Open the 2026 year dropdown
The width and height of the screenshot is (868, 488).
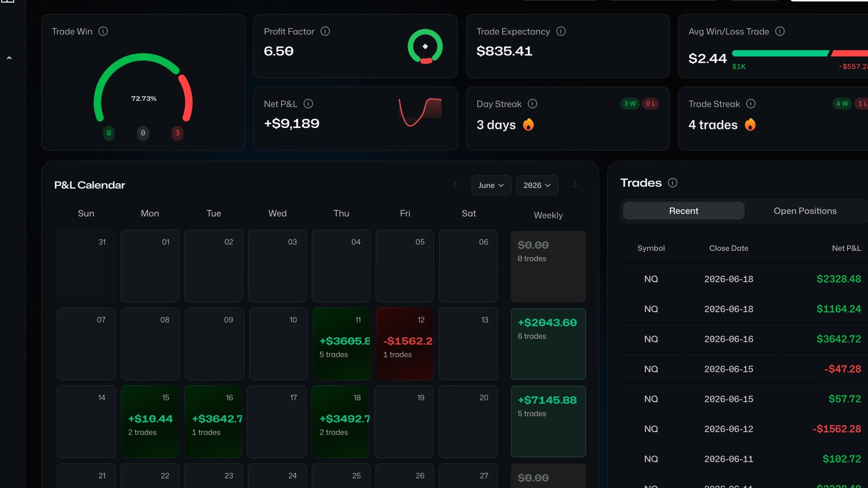537,185
